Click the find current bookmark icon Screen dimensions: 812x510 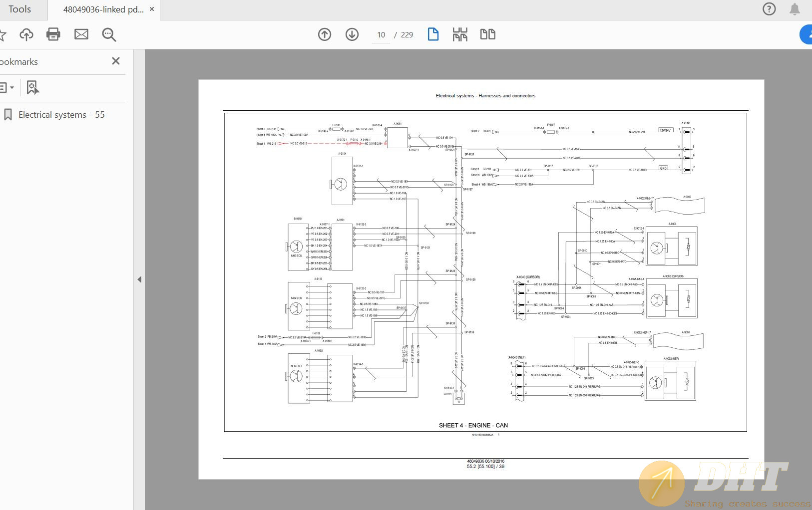(32, 88)
